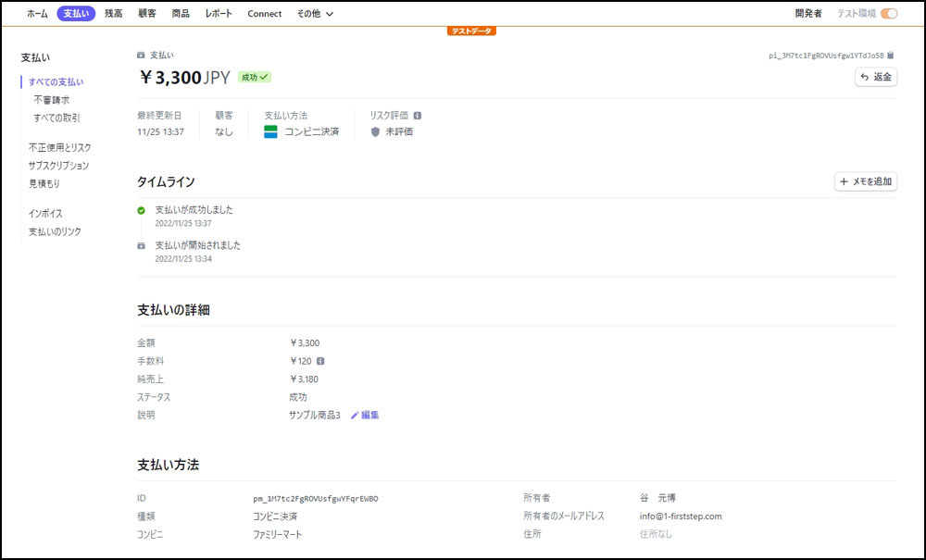Click the メモを追加 button

point(866,182)
